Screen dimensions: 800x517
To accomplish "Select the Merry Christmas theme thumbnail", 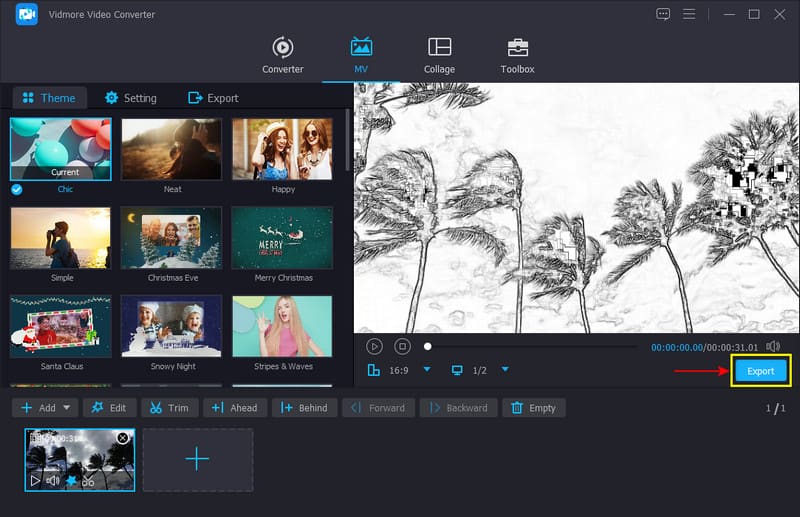I will tap(282, 238).
